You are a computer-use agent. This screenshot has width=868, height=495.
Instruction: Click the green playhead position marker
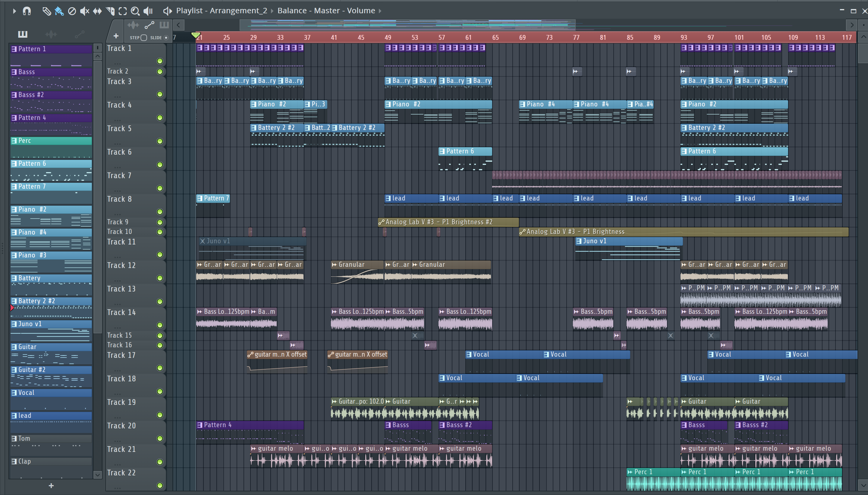pyautogui.click(x=195, y=35)
